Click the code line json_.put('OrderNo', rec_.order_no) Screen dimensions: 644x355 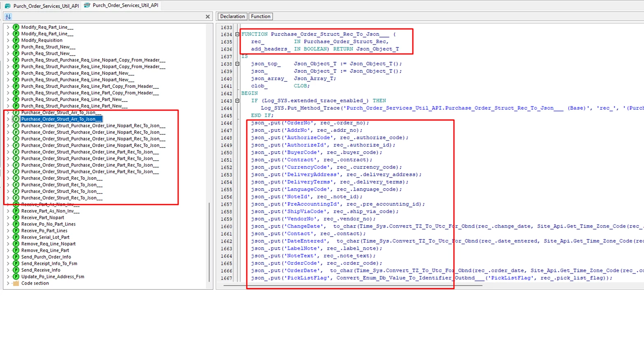pos(310,123)
